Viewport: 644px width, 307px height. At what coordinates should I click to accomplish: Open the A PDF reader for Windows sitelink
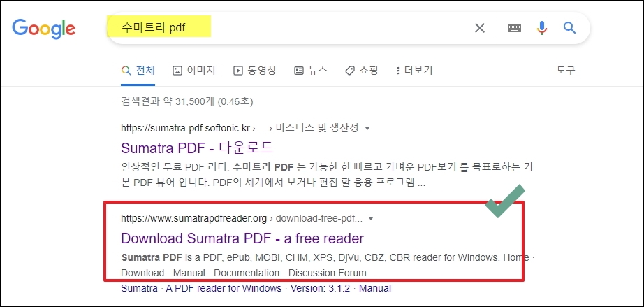224,289
